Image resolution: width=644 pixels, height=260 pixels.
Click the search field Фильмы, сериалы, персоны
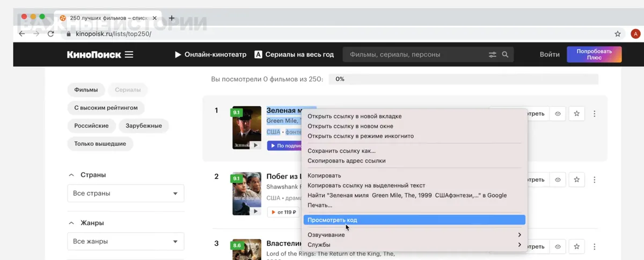(416, 54)
